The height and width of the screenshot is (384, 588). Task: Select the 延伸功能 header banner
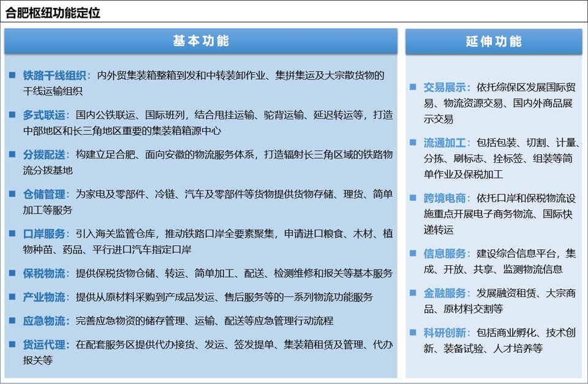(x=494, y=41)
